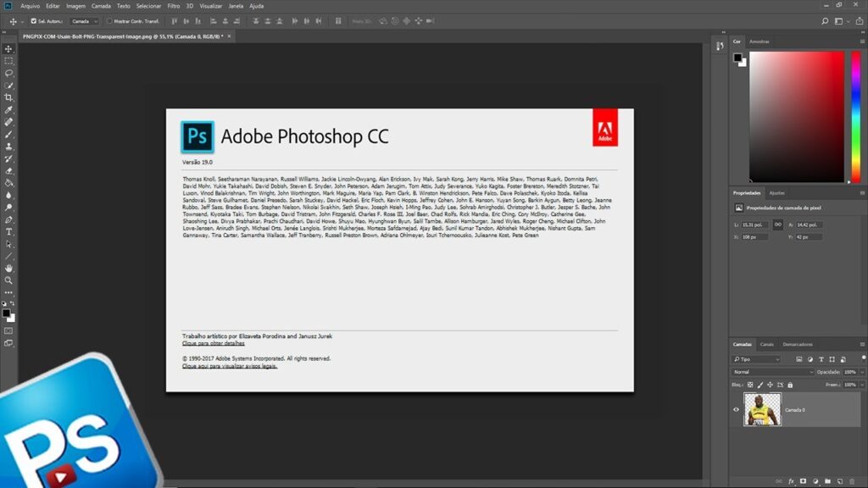Open the search icon in options bar
This screenshot has height=488, width=868.
click(x=825, y=21)
